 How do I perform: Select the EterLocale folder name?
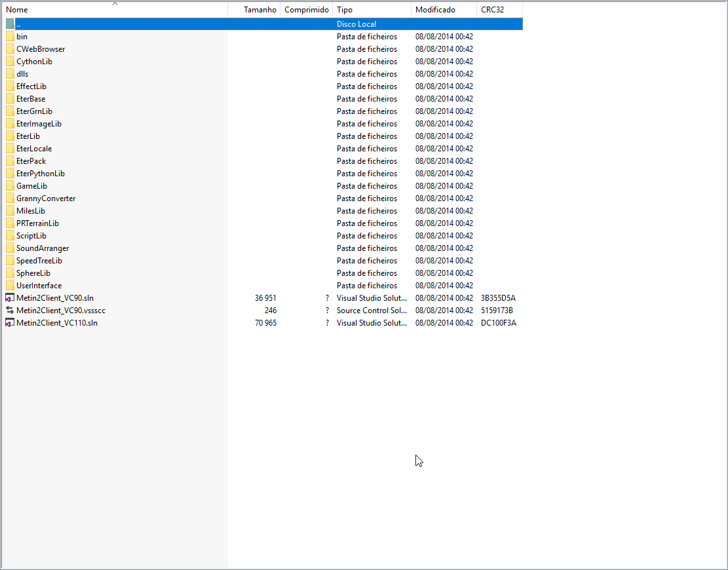click(34, 149)
